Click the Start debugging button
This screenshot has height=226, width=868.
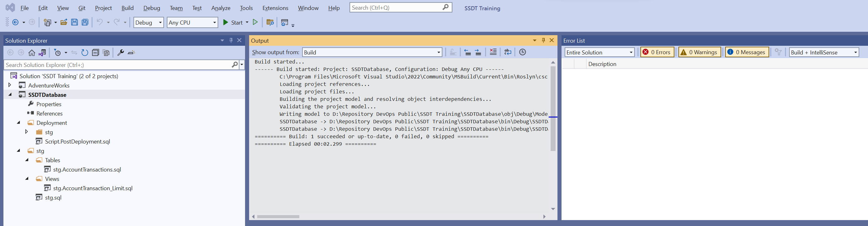pos(233,22)
